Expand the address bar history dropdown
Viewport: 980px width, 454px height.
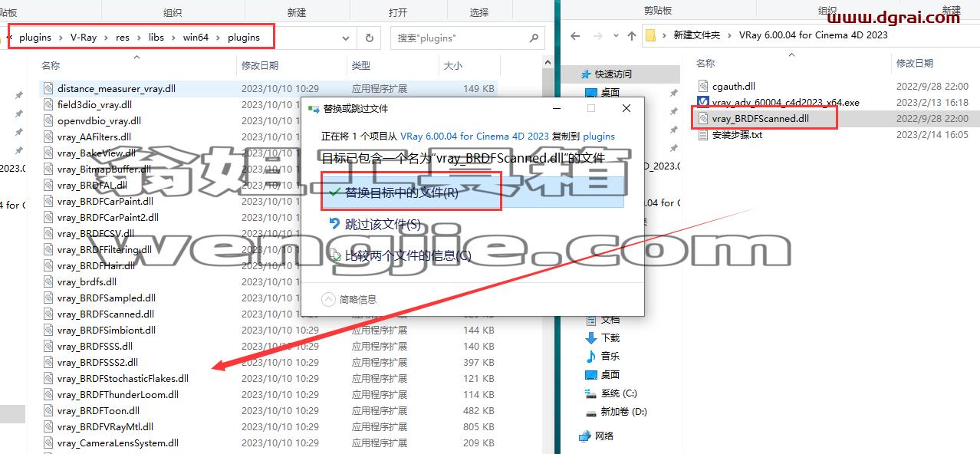coord(346,38)
